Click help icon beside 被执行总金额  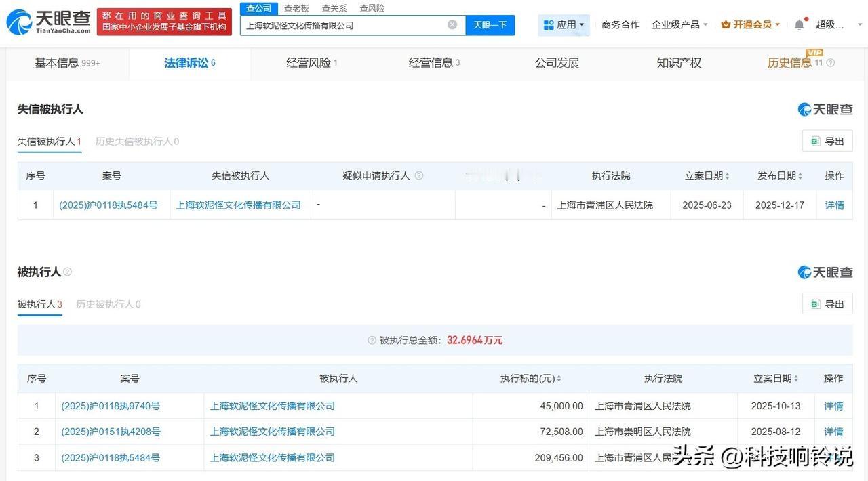(372, 340)
